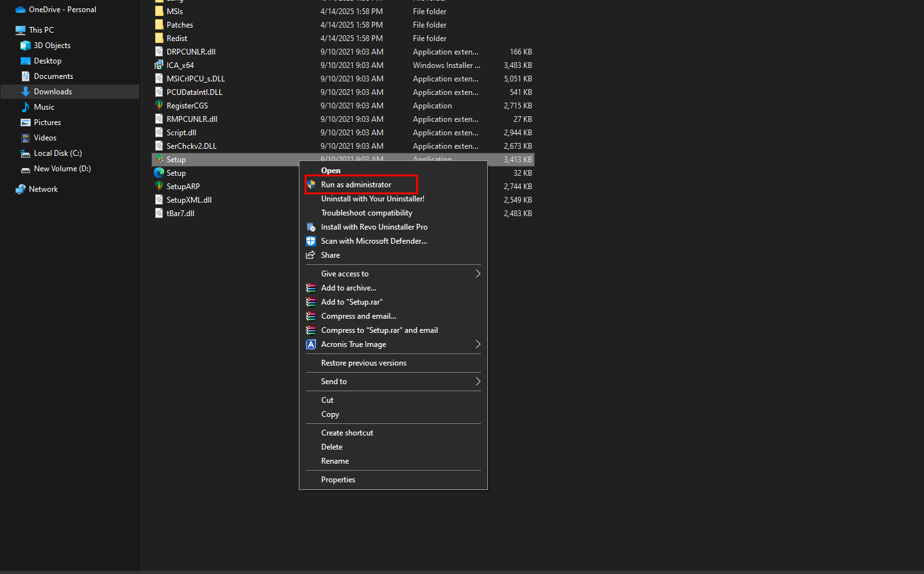Select Restore previous versions option
This screenshot has width=924, height=574.
[x=364, y=363]
